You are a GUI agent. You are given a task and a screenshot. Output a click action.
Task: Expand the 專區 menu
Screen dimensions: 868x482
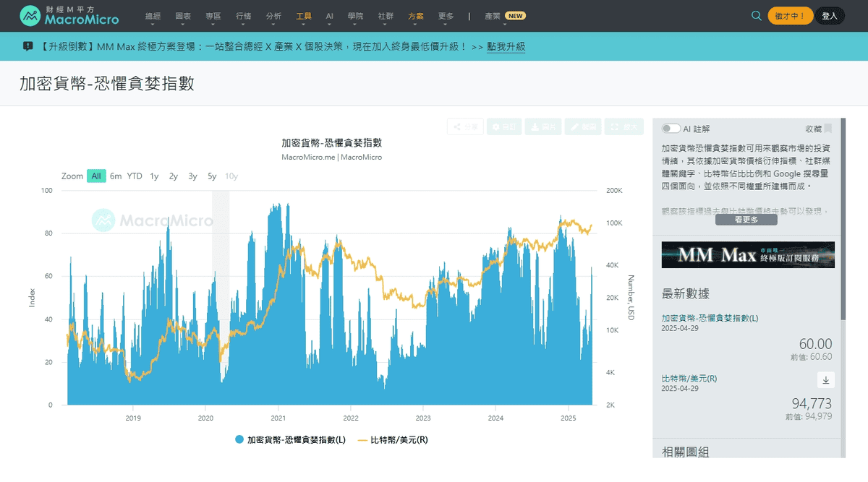[213, 15]
